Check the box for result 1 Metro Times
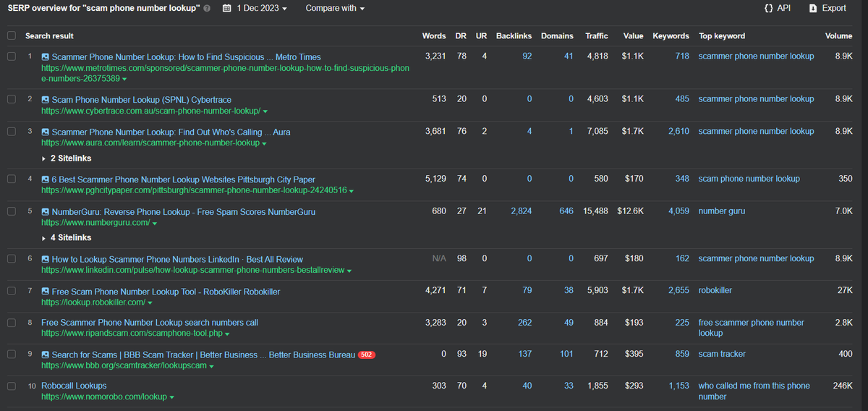The image size is (868, 411). tap(12, 56)
